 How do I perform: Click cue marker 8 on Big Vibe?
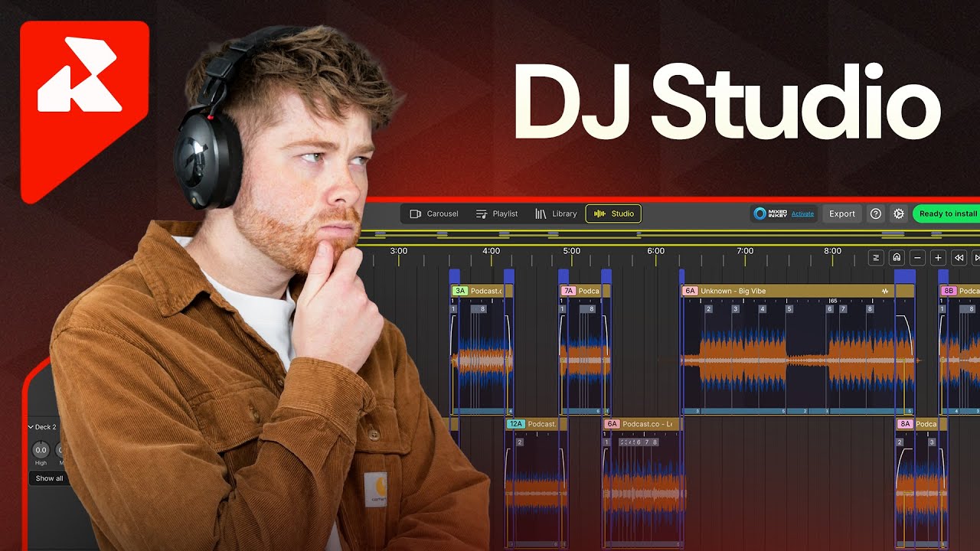coord(870,309)
